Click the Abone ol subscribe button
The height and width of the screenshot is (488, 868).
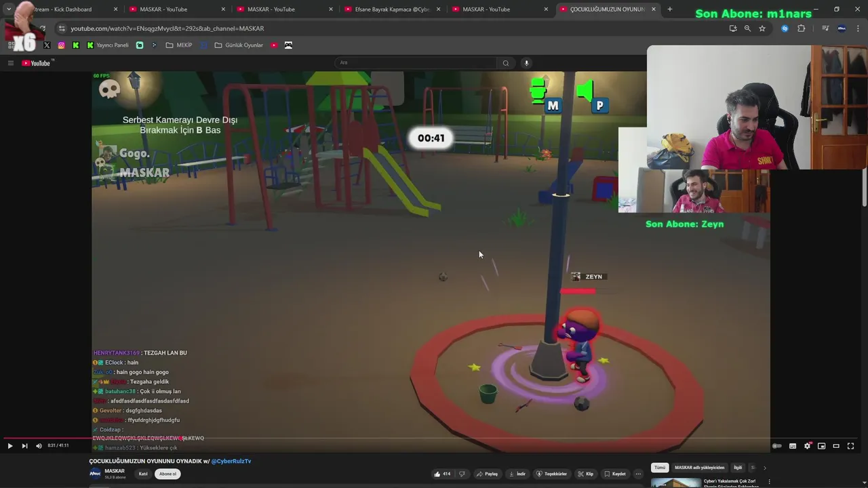click(x=167, y=474)
